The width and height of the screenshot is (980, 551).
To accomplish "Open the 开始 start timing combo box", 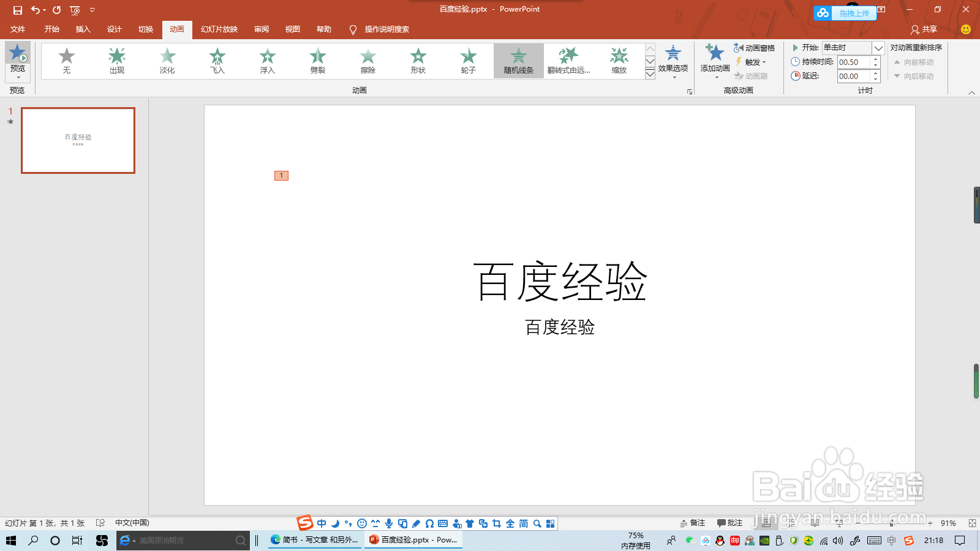I will (x=853, y=48).
